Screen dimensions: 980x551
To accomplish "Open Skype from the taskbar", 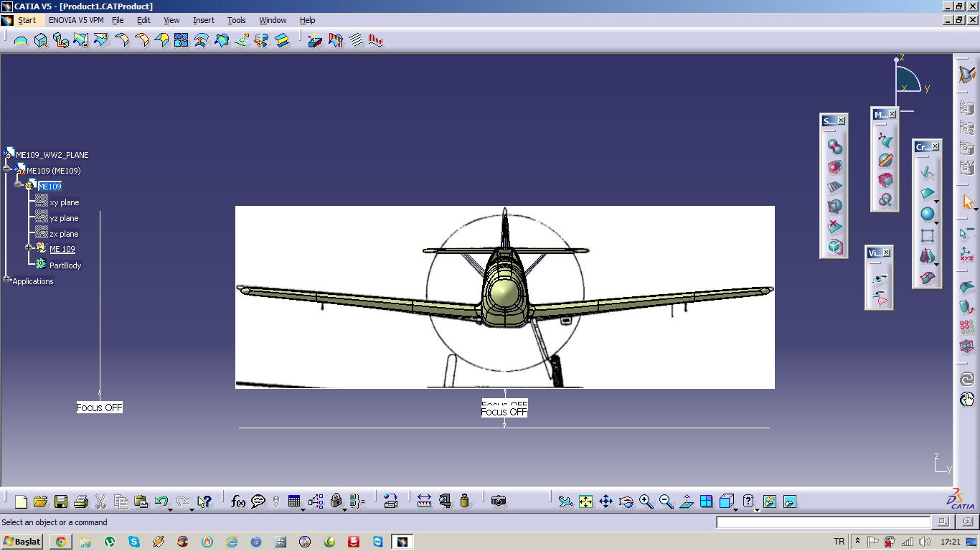I will [x=134, y=542].
